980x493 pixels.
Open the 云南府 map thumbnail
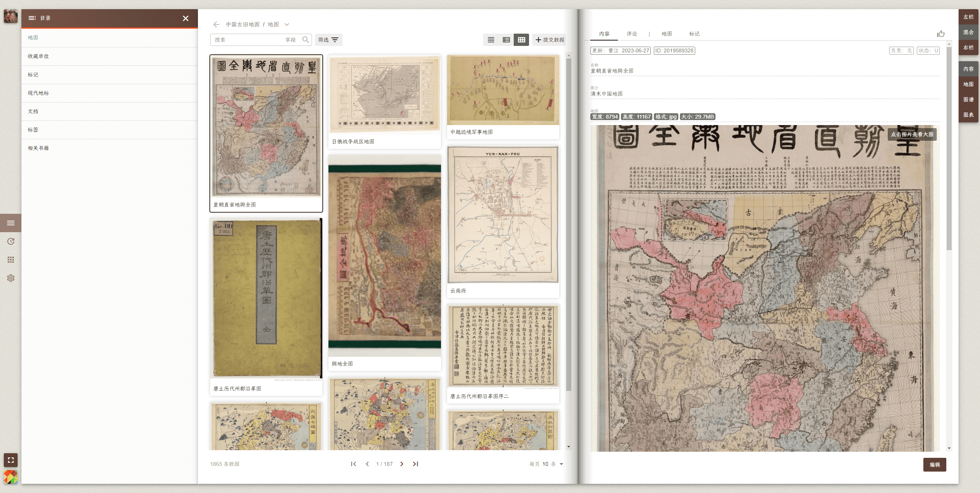(503, 215)
